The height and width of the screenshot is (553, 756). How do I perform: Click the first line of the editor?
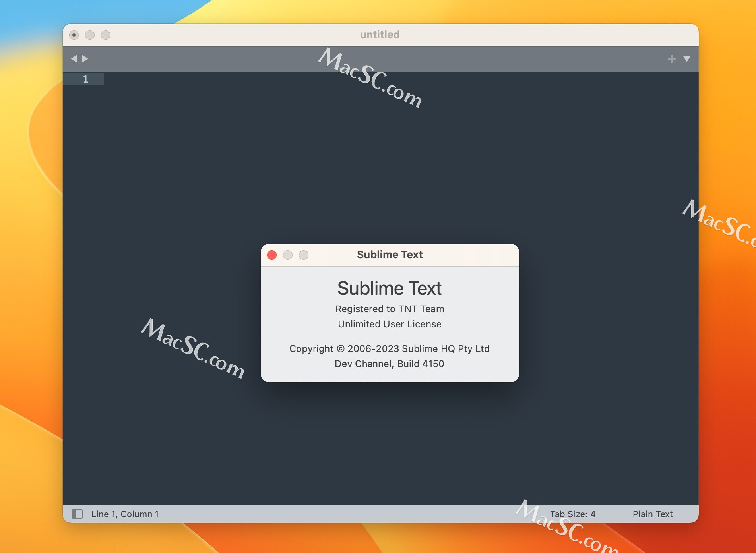(401, 79)
